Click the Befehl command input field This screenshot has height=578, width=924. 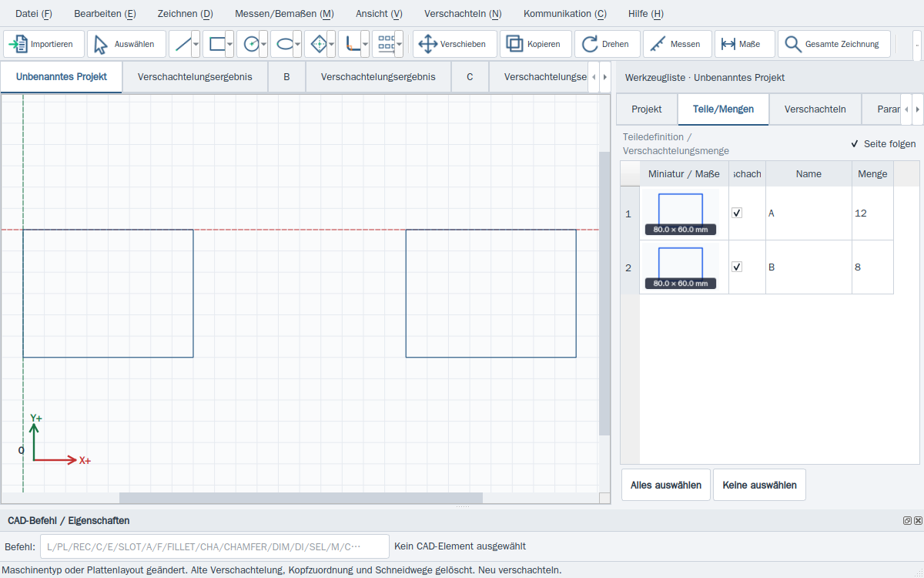click(x=215, y=546)
